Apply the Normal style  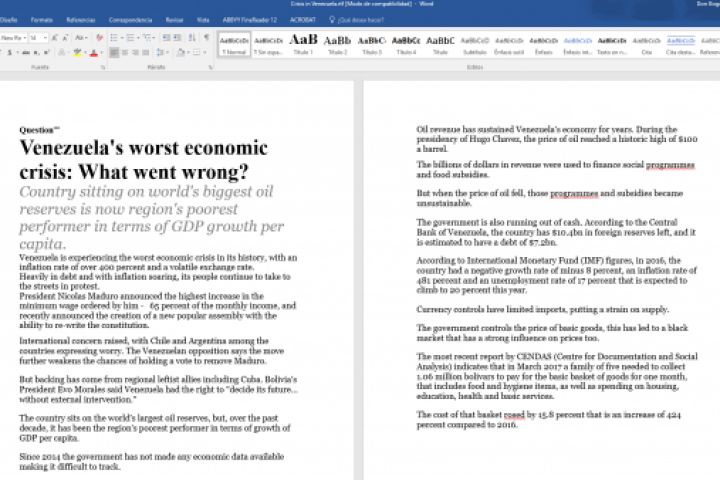(234, 45)
